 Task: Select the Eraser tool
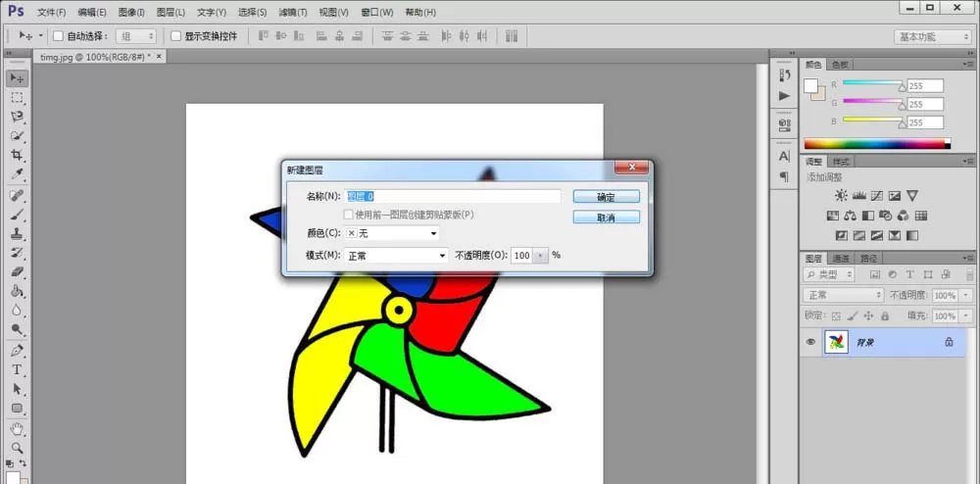click(17, 271)
